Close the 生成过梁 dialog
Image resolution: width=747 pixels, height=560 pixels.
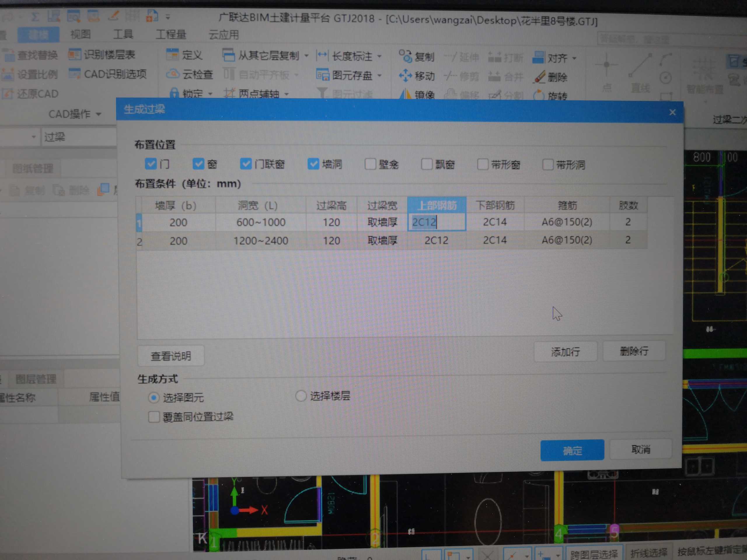click(x=672, y=112)
